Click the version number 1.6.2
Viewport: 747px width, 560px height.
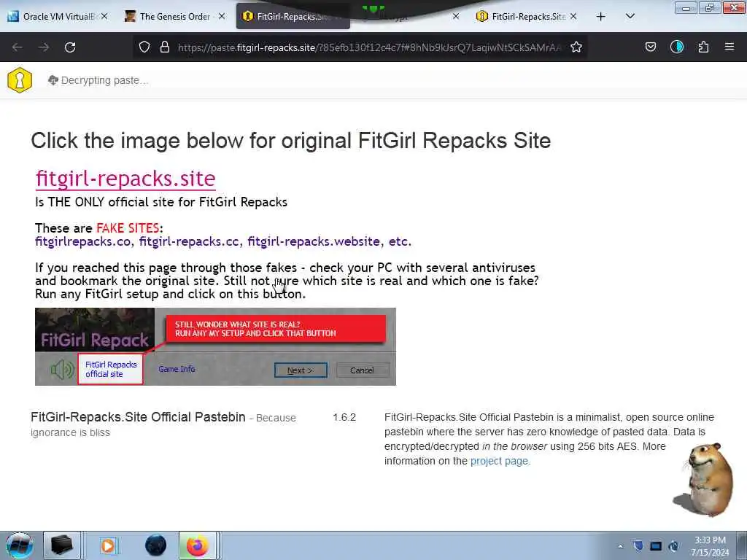click(344, 417)
